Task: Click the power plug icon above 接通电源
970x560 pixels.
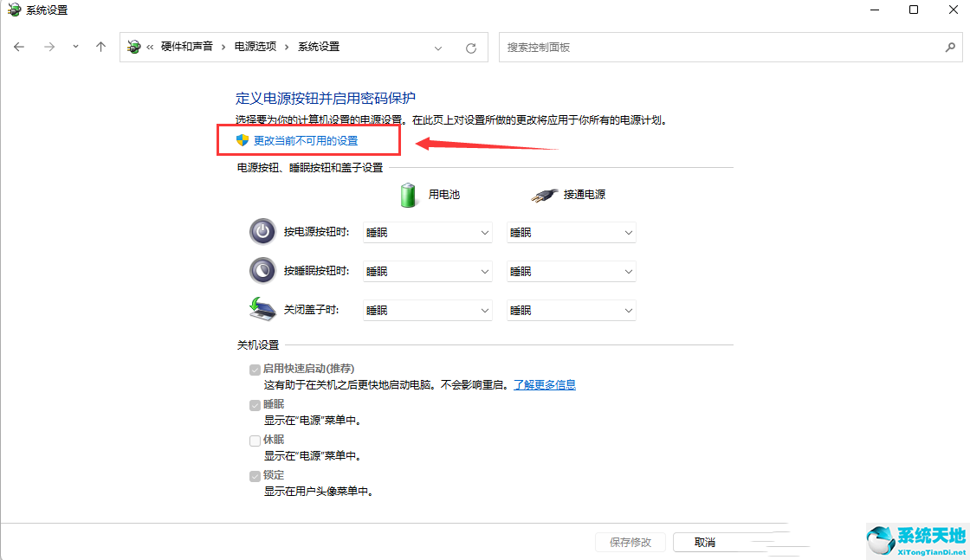Action: [x=544, y=194]
